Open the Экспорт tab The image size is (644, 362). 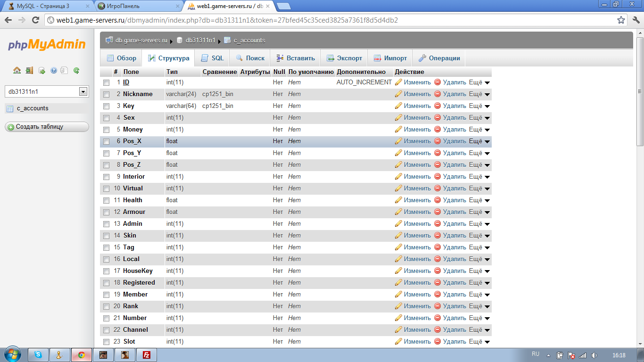345,58
